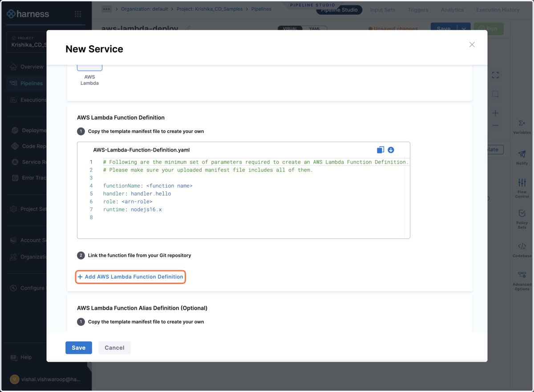
Task: Expand the breadcrumb ellipsis menu
Action: coord(106,9)
